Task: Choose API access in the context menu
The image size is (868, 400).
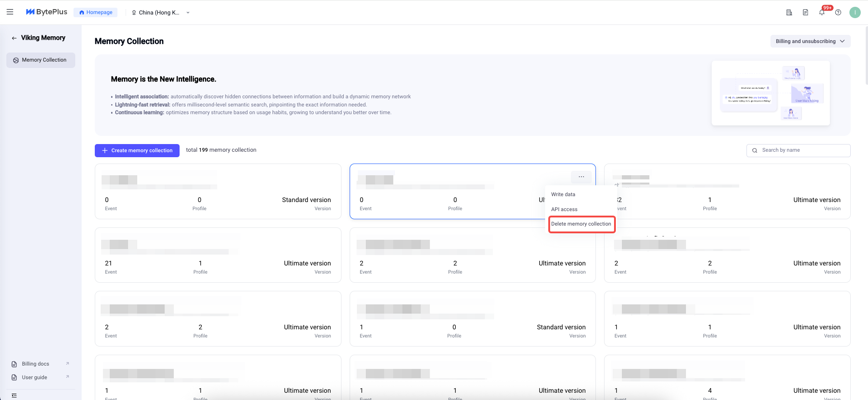Action: pyautogui.click(x=564, y=209)
